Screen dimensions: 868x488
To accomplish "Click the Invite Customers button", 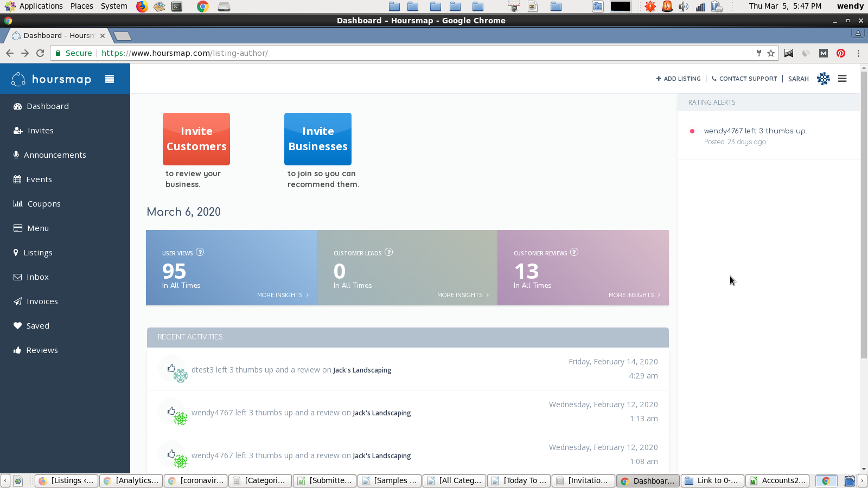I will 196,139.
